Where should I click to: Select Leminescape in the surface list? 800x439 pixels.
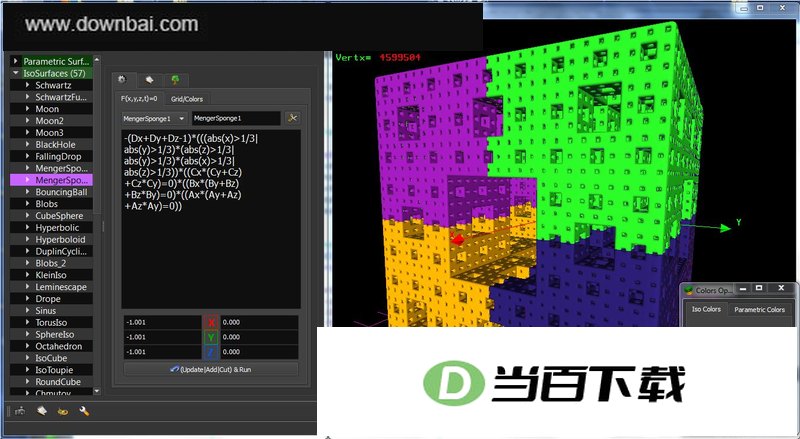(x=52, y=287)
